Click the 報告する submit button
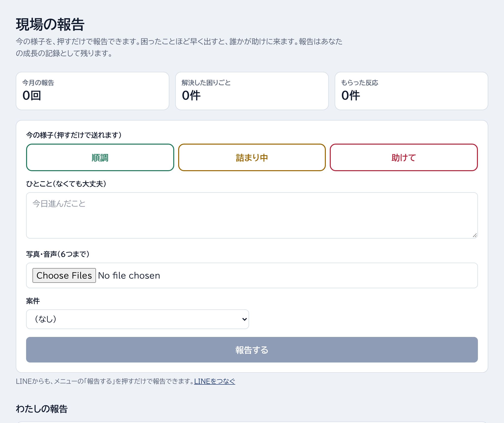Screen dimensions: 504x423 (x=252, y=350)
